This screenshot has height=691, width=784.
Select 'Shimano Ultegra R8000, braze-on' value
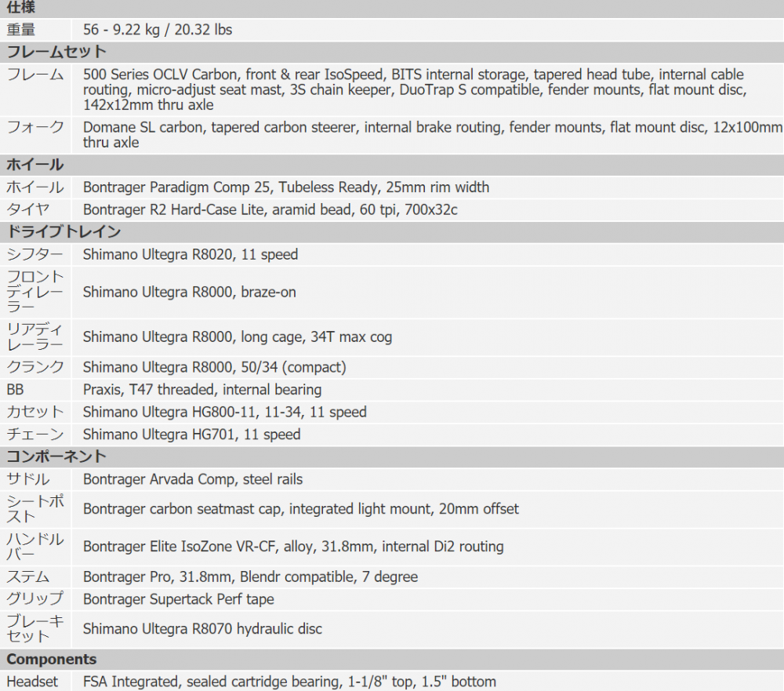190,292
